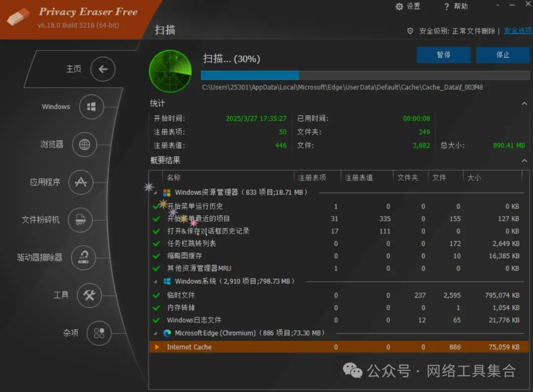Toggle the 缩略图缓存 checkmark
The height and width of the screenshot is (392, 533).
(156, 256)
